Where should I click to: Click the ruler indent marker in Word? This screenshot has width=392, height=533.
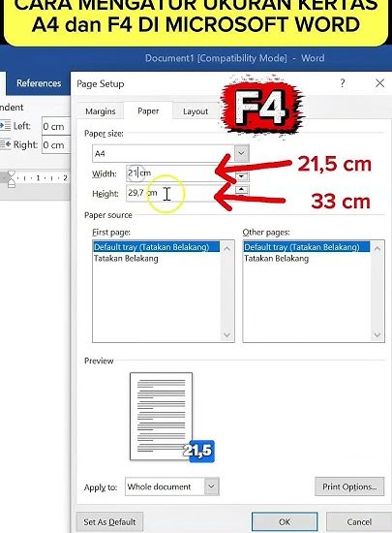pos(12,179)
